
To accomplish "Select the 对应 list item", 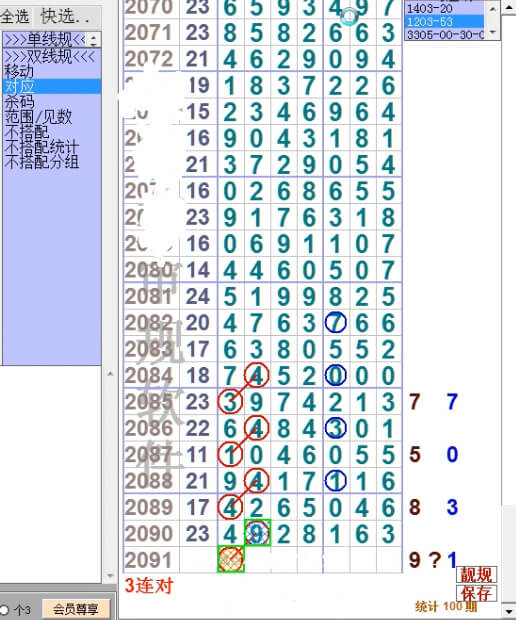I will pyautogui.click(x=52, y=86).
